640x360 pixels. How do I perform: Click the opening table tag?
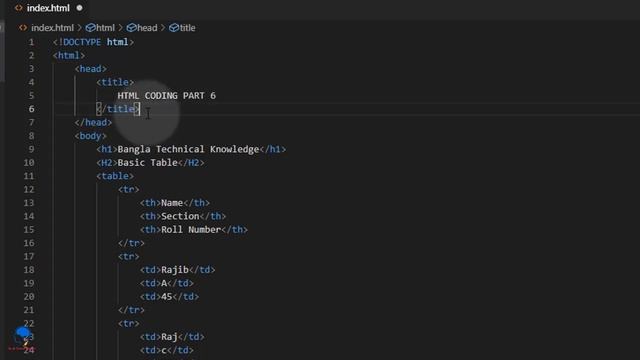coord(115,176)
